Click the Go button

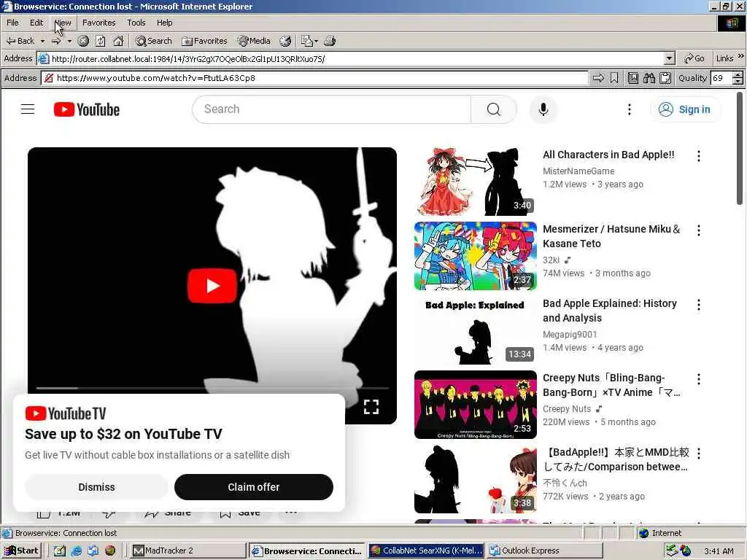[694, 58]
